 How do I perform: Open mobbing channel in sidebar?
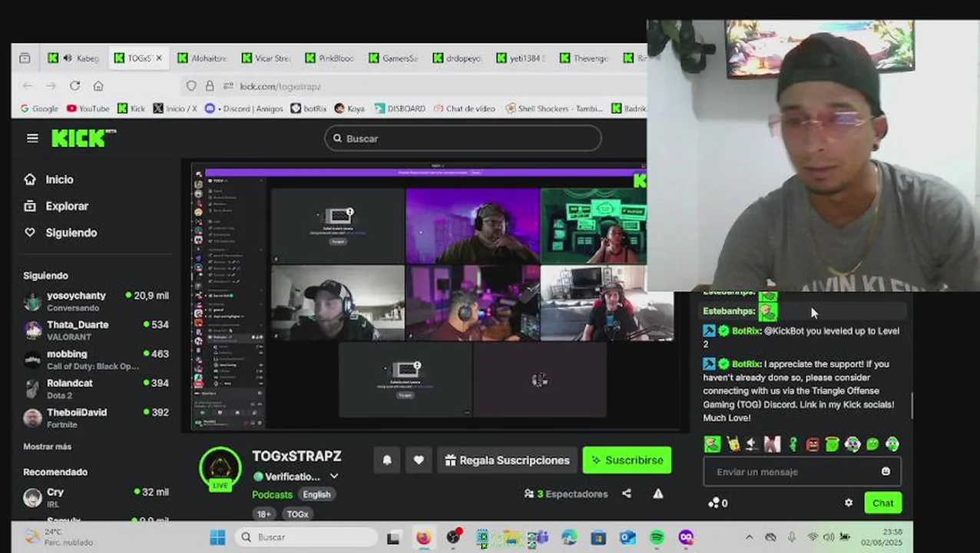[96, 359]
